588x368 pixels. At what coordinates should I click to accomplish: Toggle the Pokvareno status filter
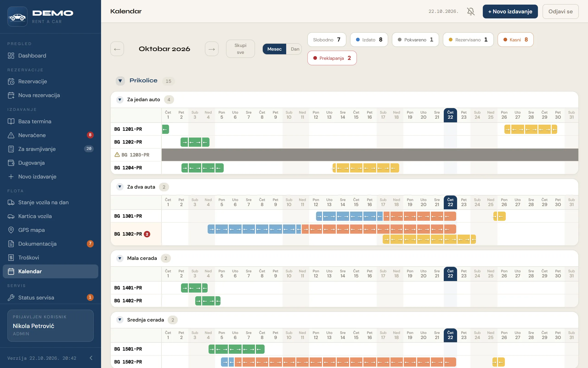point(415,40)
